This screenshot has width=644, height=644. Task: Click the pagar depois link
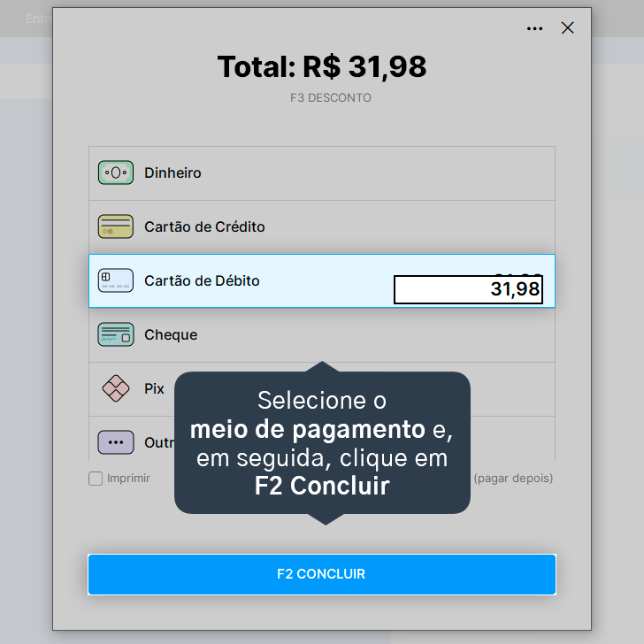tap(513, 478)
